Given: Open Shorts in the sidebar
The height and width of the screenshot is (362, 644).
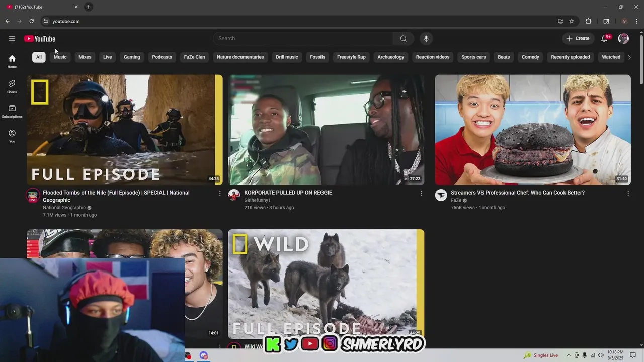Looking at the screenshot, I should coord(12,86).
